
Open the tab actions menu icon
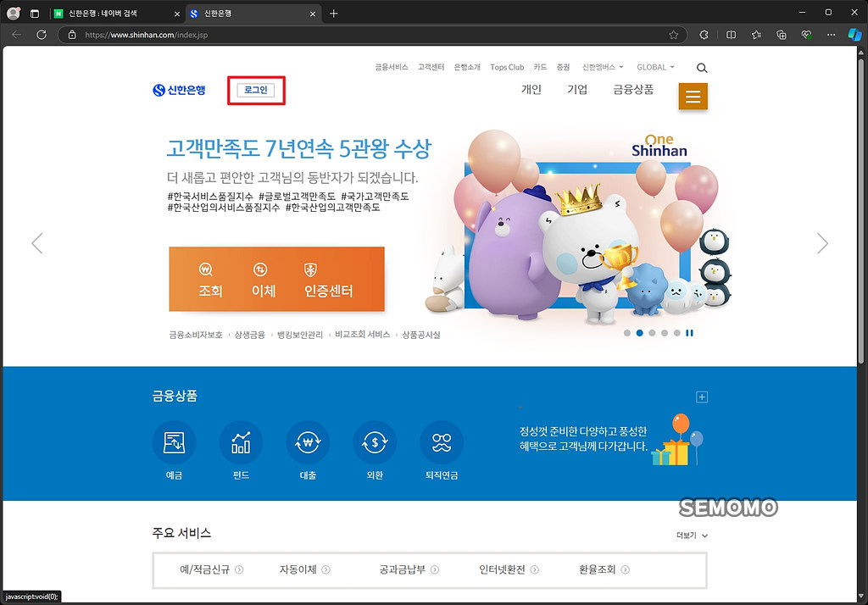point(34,14)
